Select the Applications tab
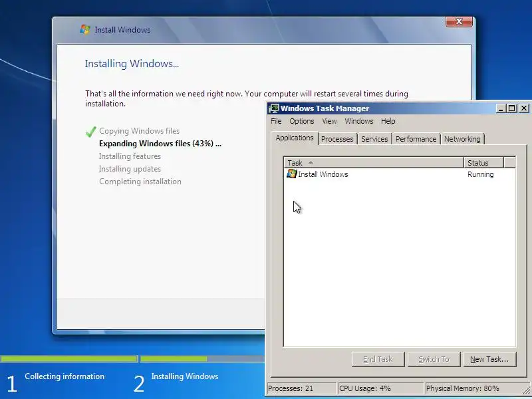 click(295, 138)
